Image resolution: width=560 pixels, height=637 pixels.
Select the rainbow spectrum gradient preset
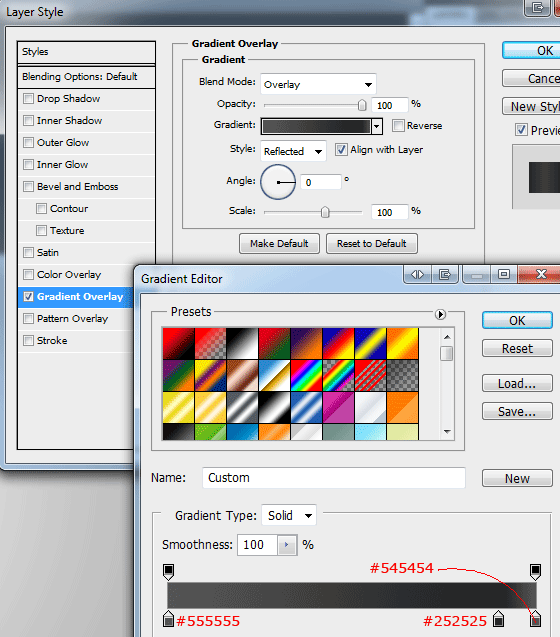point(306,375)
